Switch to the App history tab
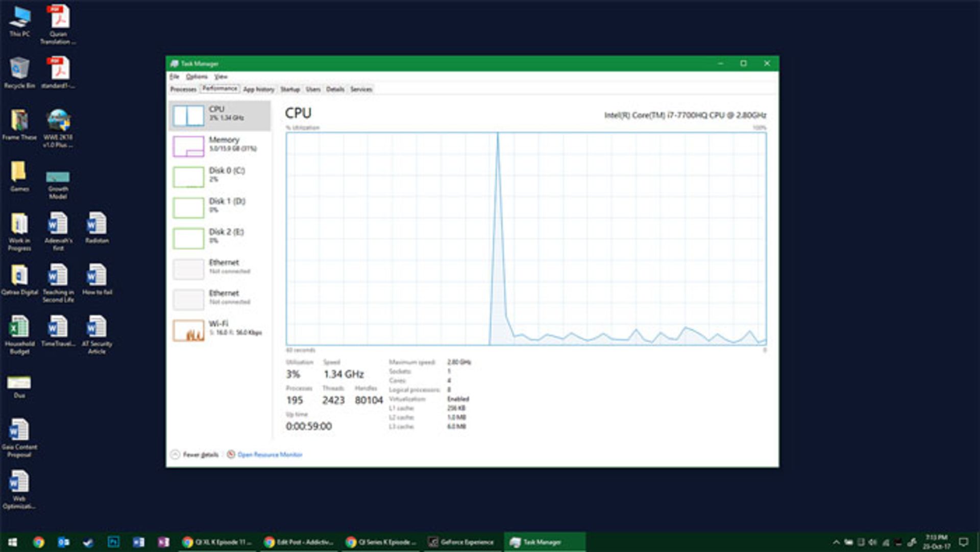Screen dimensions: 980x552 (258, 89)
